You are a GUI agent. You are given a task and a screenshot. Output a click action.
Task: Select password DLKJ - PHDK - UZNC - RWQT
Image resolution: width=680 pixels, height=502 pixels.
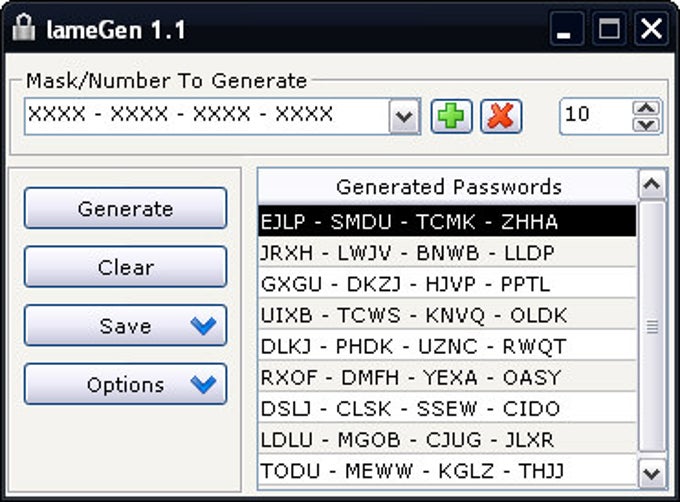point(448,346)
